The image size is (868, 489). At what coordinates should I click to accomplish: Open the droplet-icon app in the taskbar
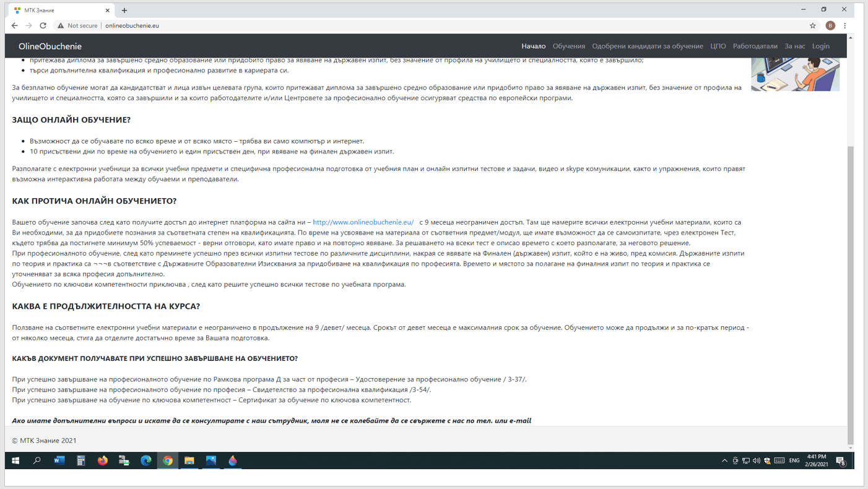[233, 461]
